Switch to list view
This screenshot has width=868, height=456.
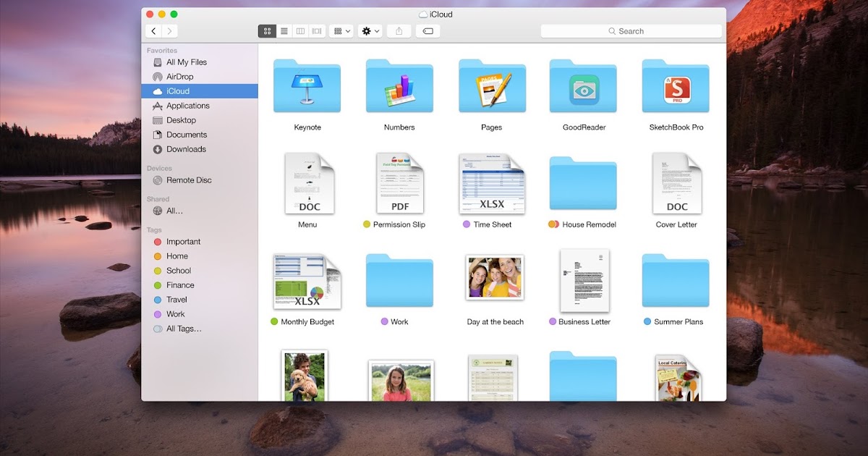(x=284, y=30)
